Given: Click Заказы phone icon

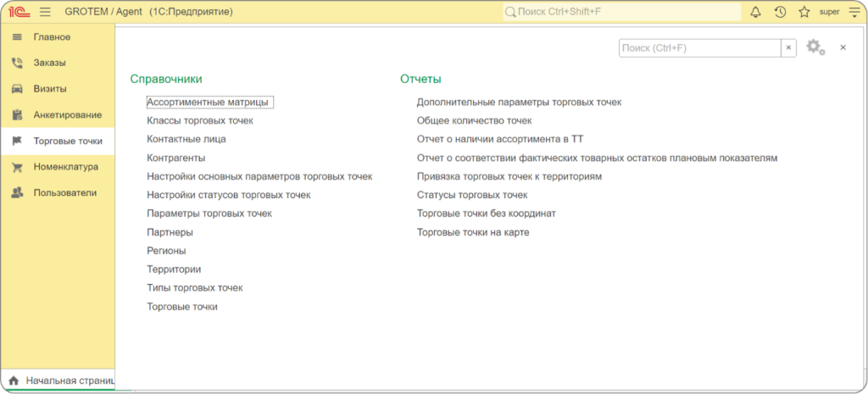Looking at the screenshot, I should [x=17, y=63].
